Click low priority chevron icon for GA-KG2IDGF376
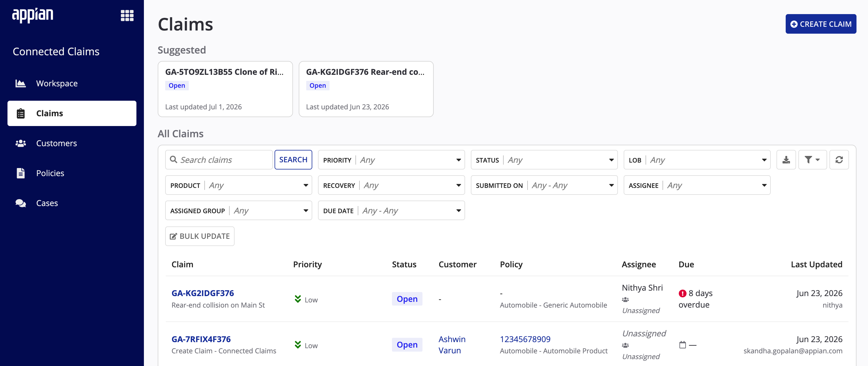Viewport: 868px width, 366px height. [298, 299]
